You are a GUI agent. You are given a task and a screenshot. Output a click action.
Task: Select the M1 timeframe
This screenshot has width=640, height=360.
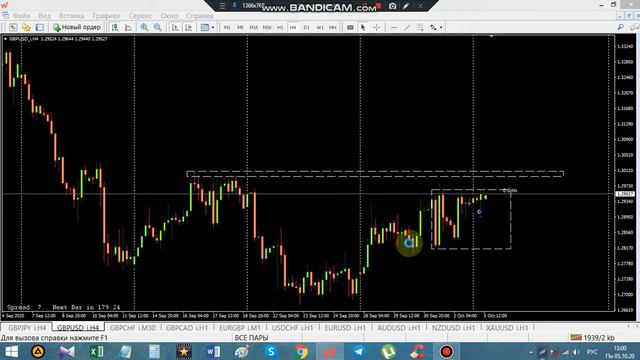(227, 27)
